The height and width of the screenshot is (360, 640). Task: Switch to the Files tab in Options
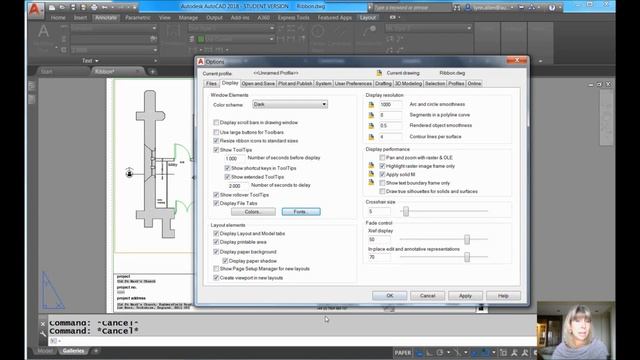[x=211, y=84]
